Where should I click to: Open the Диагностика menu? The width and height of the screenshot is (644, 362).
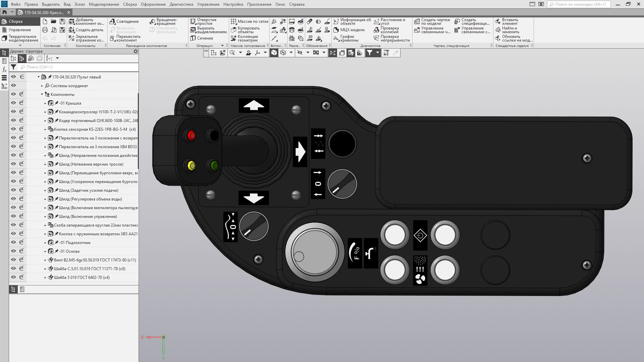tap(181, 4)
